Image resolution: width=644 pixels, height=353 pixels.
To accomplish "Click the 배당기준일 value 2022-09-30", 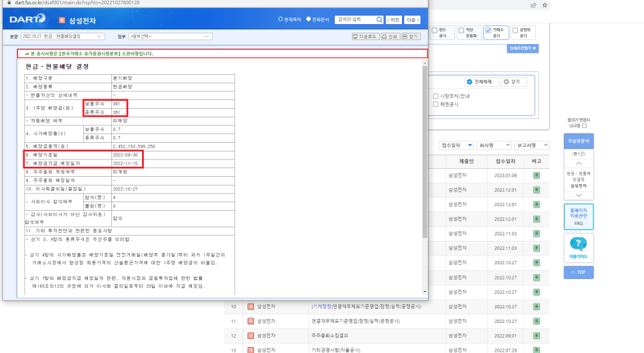I will [125, 155].
